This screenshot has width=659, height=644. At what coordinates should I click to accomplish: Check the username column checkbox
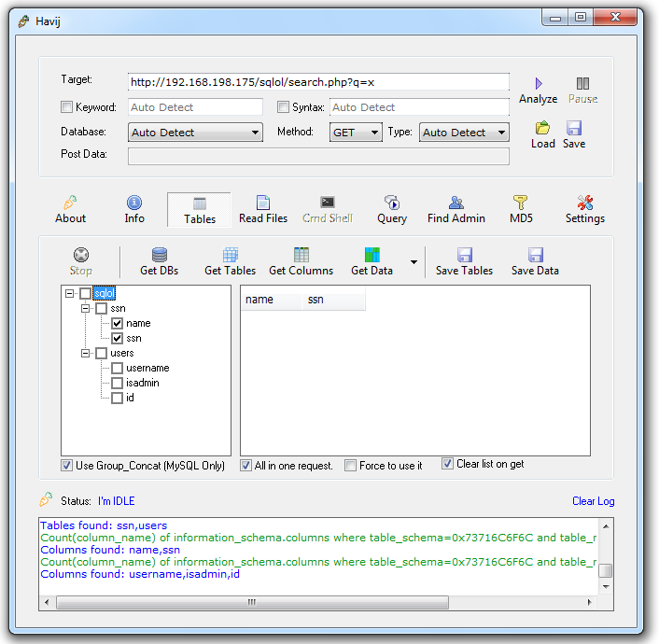(117, 369)
